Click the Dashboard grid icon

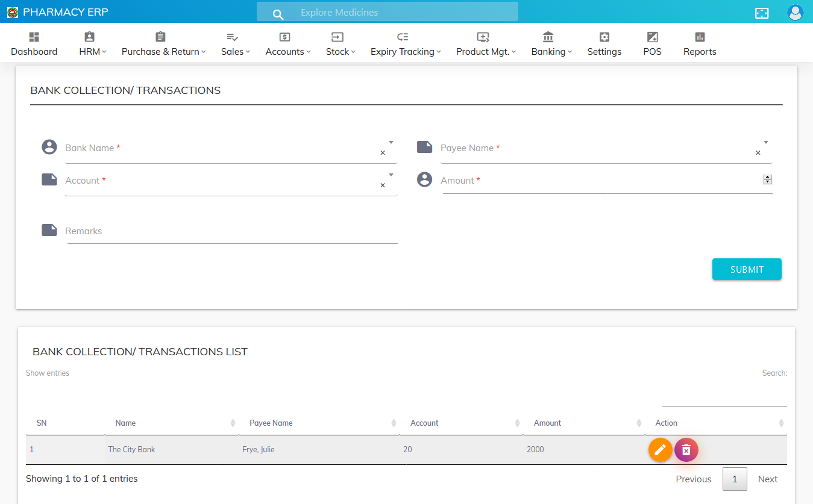[x=34, y=37]
